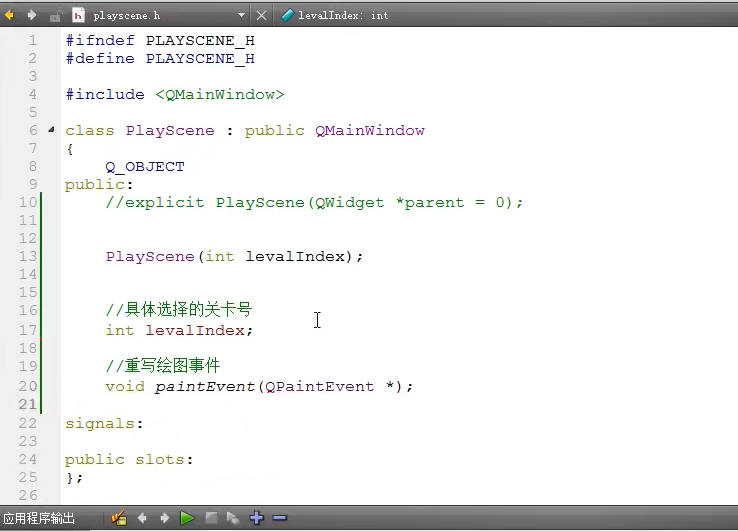Go to previous output item arrow
The width and height of the screenshot is (738, 531).
[x=142, y=518]
